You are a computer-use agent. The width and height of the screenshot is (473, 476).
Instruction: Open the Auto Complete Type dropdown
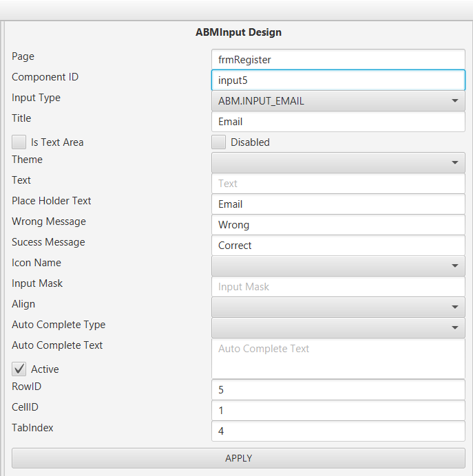(337, 328)
